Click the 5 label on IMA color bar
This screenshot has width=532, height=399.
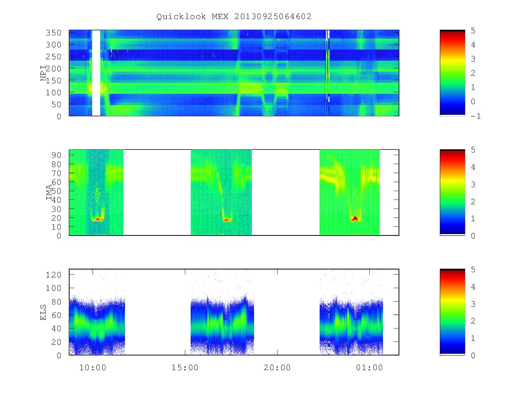click(x=473, y=149)
